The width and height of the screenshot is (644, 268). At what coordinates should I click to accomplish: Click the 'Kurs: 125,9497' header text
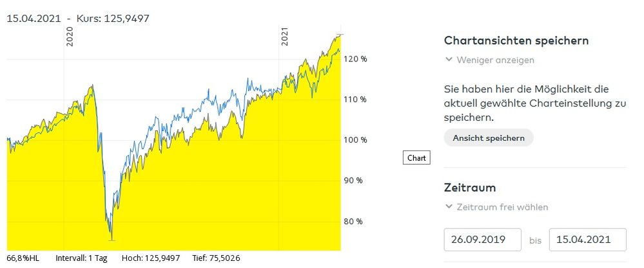(113, 18)
